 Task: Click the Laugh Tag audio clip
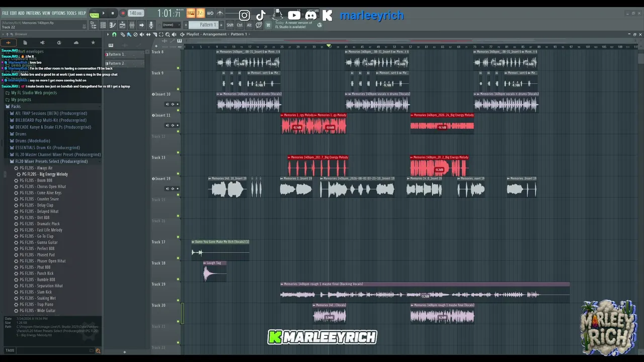click(215, 271)
